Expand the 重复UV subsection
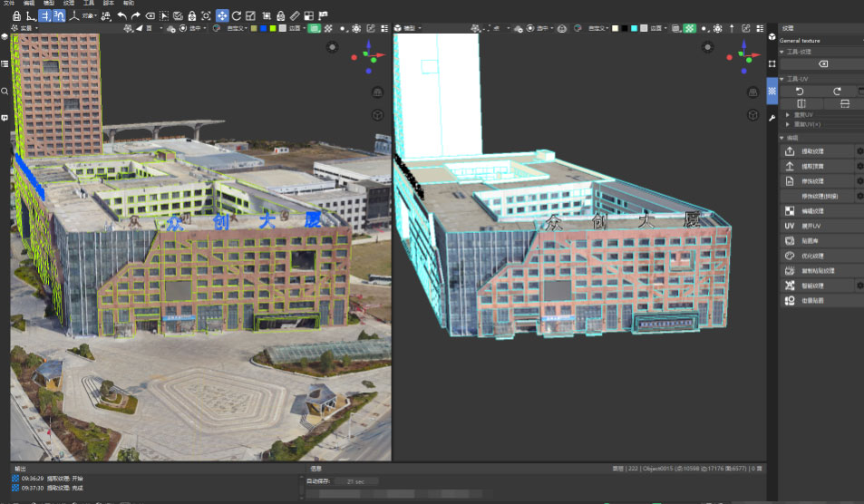Image resolution: width=864 pixels, height=504 pixels. 788,115
